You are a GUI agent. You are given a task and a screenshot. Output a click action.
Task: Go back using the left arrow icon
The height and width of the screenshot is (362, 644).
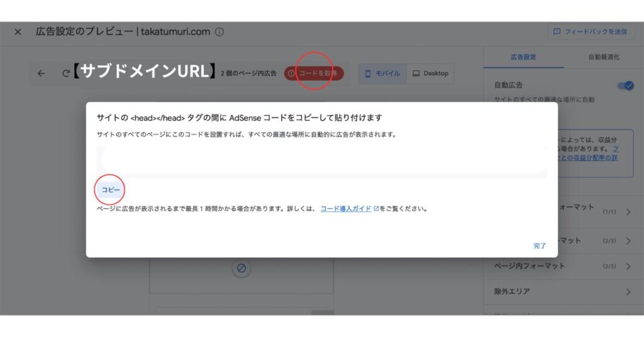(42, 74)
